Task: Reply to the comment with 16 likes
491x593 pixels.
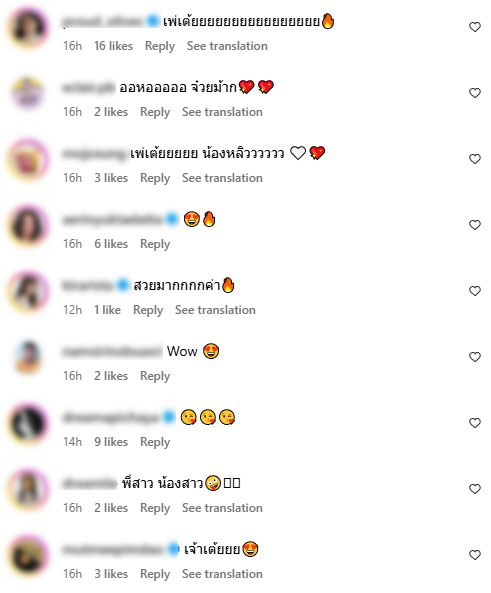Action: [x=160, y=46]
